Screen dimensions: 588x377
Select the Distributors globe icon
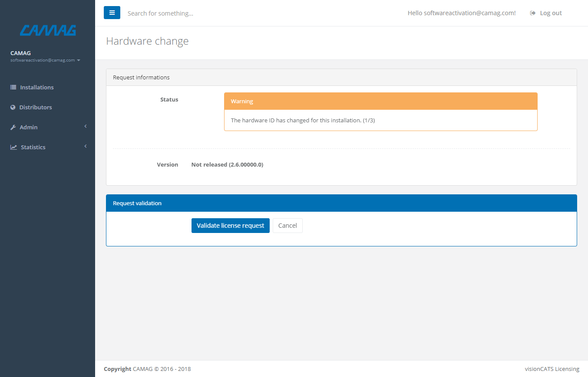(12, 107)
